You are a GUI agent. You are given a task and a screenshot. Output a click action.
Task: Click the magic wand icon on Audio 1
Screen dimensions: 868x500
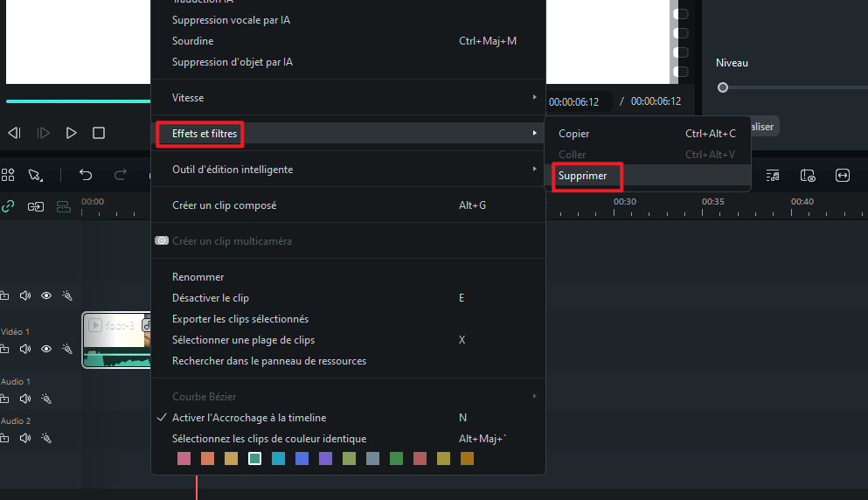click(46, 399)
